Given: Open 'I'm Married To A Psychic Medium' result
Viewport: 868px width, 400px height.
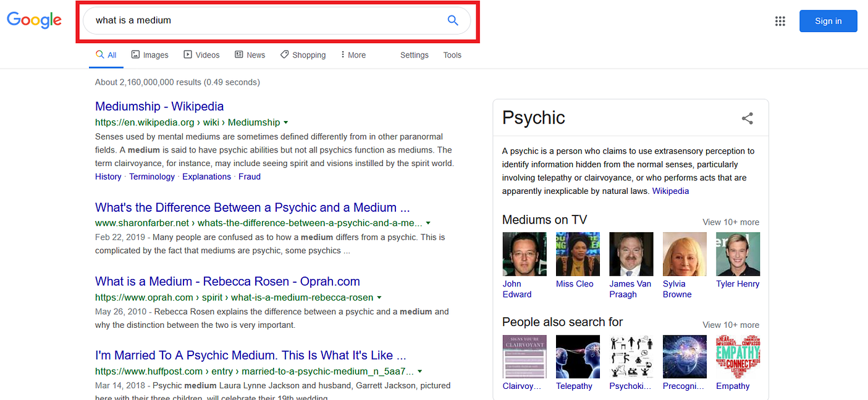Looking at the screenshot, I should coord(251,356).
